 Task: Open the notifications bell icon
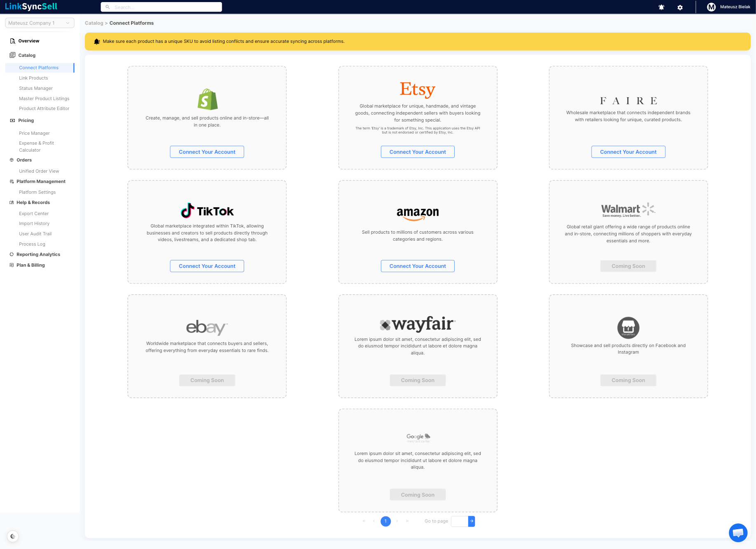pyautogui.click(x=661, y=7)
